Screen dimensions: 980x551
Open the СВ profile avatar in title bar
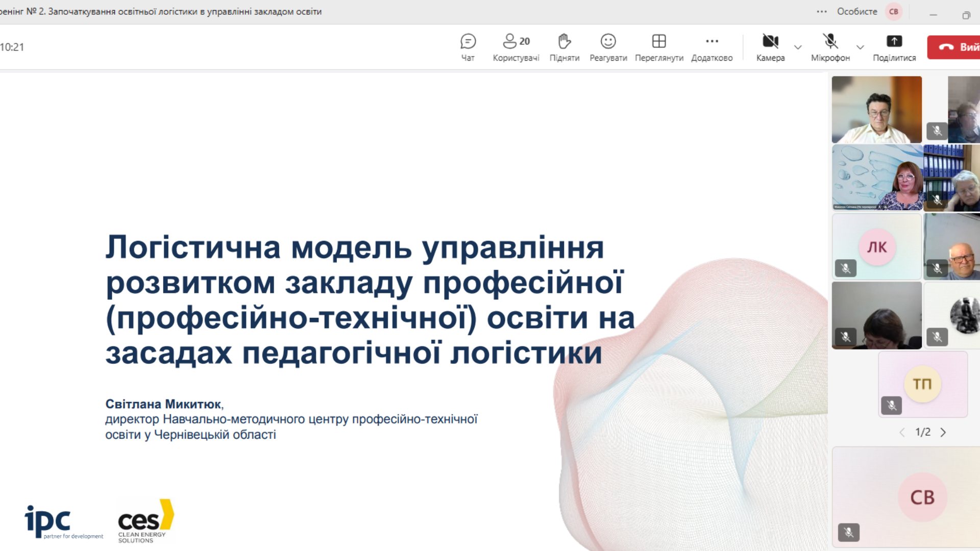tap(894, 11)
